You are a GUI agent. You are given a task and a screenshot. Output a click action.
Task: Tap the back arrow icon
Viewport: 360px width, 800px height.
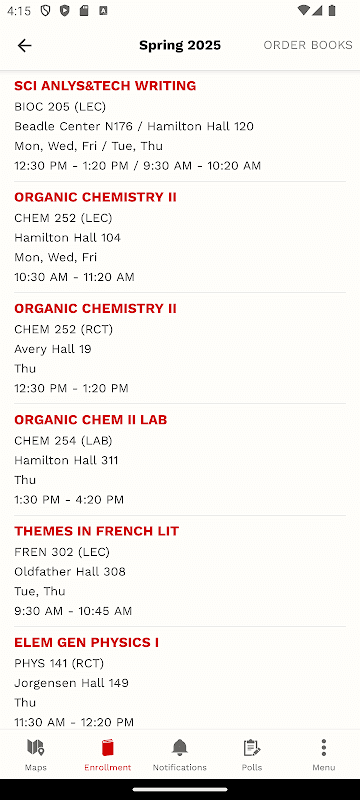(24, 45)
